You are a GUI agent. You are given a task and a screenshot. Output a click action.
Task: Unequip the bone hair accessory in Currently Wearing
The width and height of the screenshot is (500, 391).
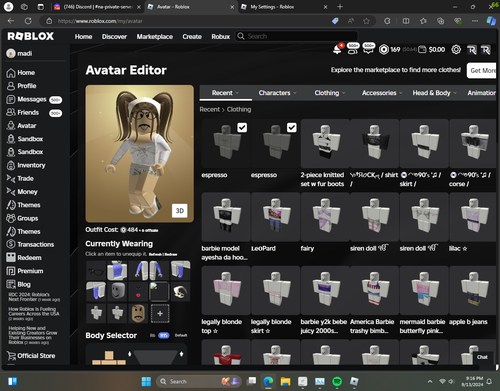coord(180,292)
